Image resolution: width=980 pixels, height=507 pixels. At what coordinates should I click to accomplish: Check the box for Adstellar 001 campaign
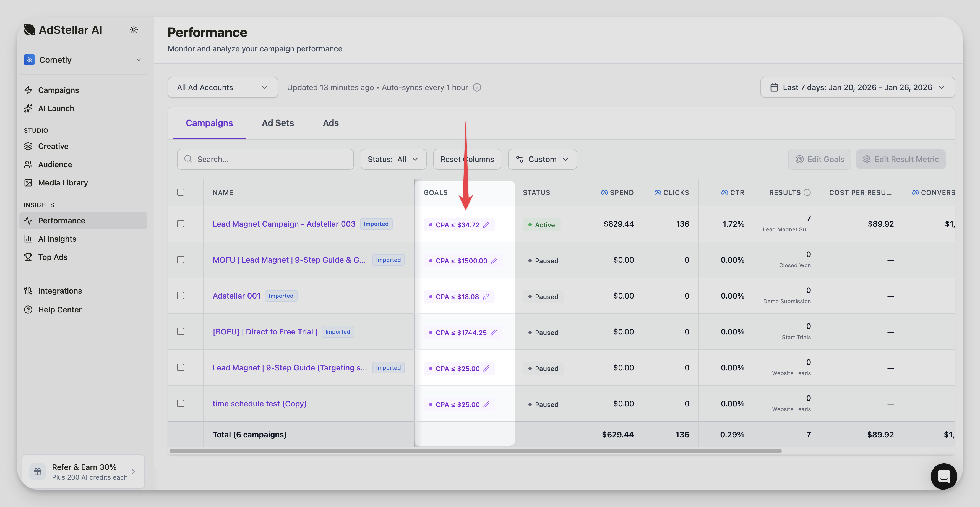tap(181, 296)
